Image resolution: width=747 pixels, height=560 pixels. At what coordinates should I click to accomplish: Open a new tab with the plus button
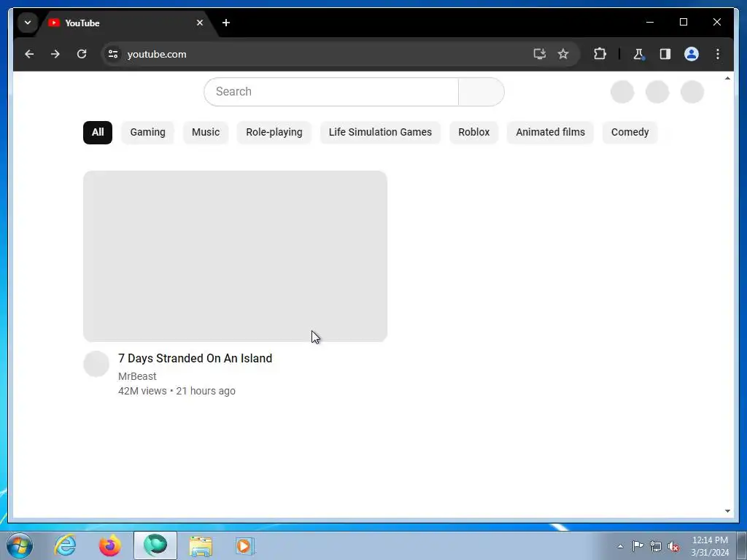pos(226,23)
